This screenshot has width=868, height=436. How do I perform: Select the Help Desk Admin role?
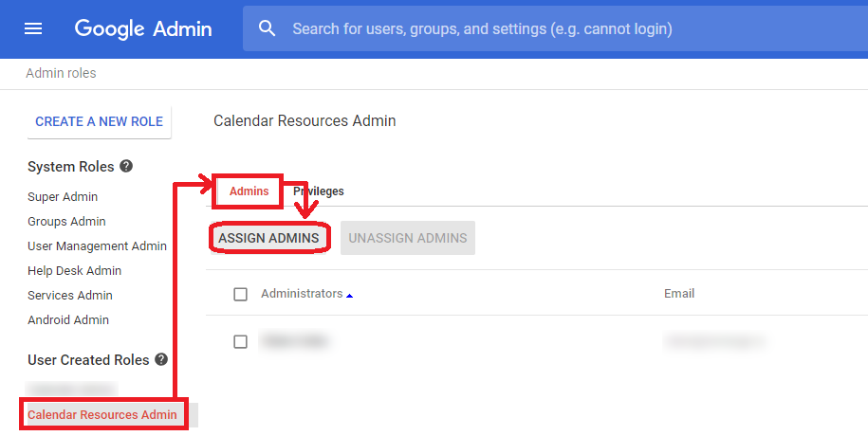click(74, 271)
